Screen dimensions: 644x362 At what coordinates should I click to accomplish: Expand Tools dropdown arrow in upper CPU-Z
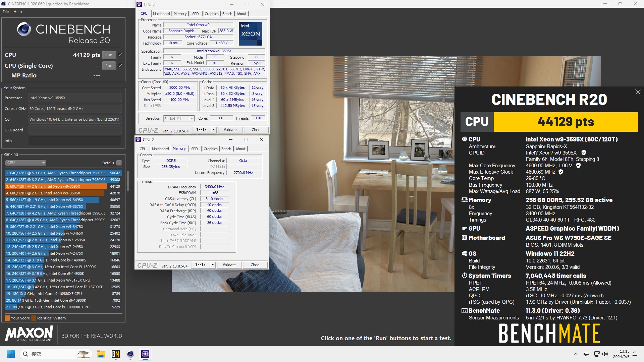(214, 130)
